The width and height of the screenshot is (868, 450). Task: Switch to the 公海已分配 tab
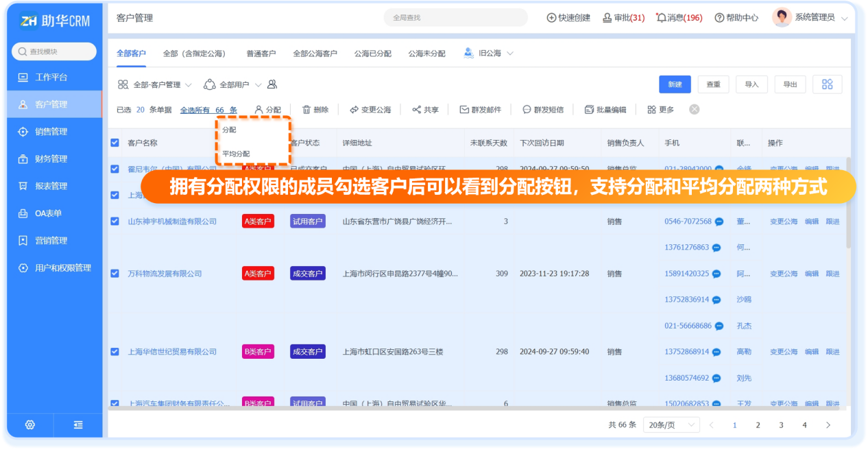pyautogui.click(x=372, y=54)
